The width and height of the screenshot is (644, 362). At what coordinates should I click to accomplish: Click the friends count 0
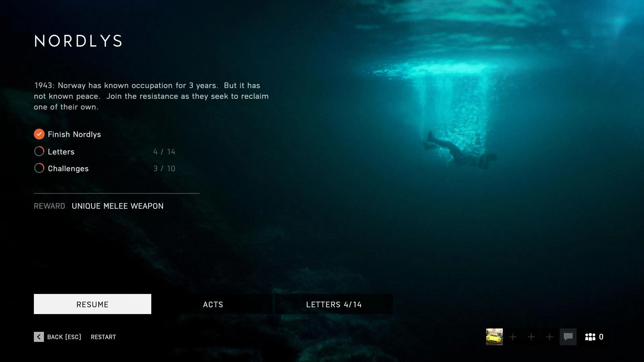pyautogui.click(x=601, y=337)
